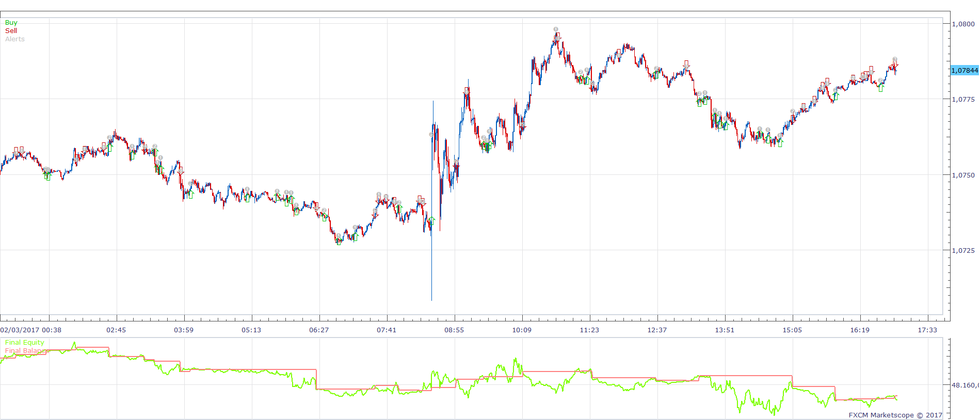Click the green buy arrow left of the 15:05 gridline
980x420 pixels.
click(x=780, y=143)
